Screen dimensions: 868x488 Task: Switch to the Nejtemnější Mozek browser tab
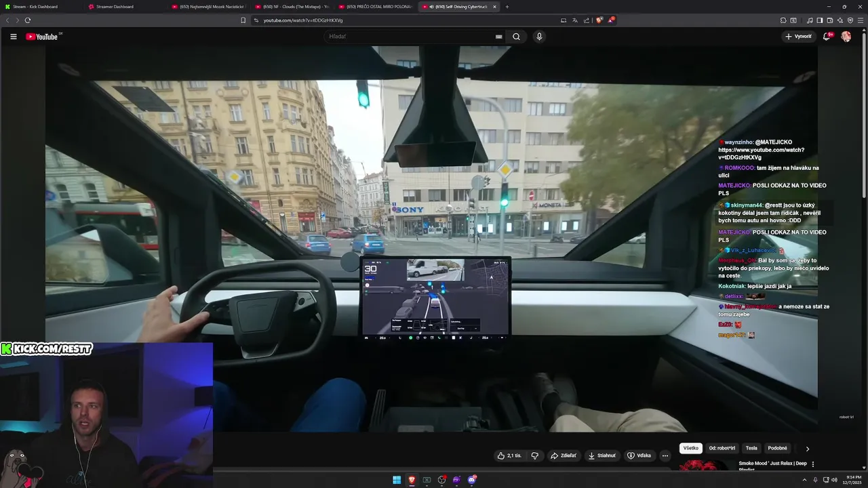click(208, 7)
